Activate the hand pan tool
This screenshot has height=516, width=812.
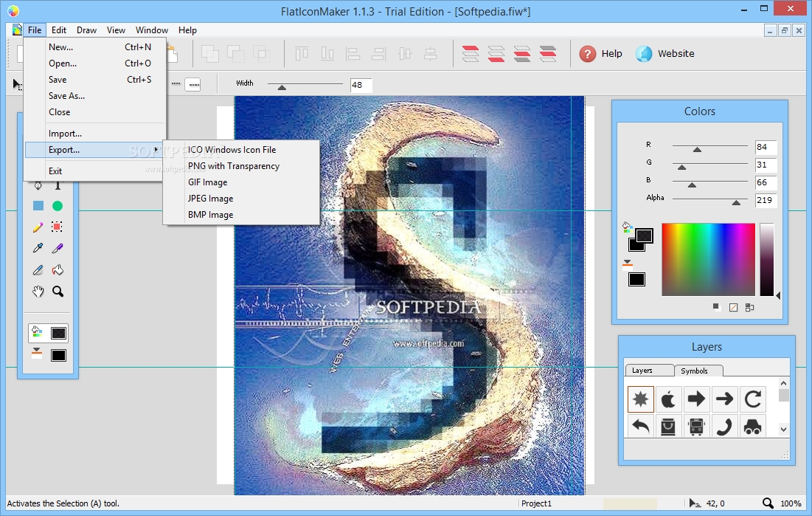coord(38,292)
